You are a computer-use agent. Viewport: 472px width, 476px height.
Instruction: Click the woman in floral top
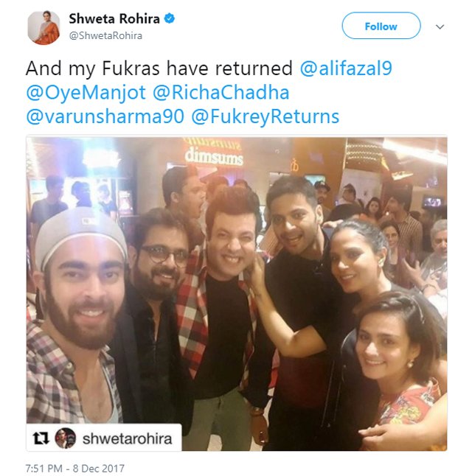pyautogui.click(x=400, y=369)
